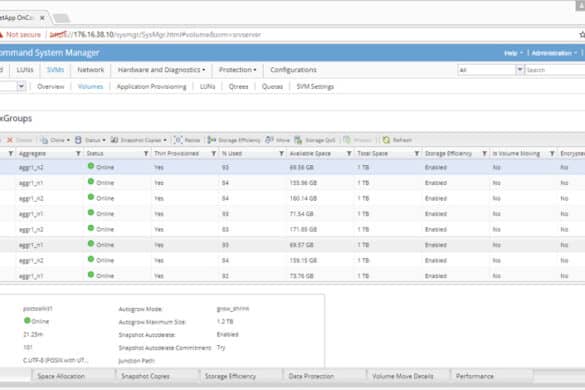Select the 1.2 TB Autogrow Maximum Size value
The height and width of the screenshot is (390, 585).
(x=225, y=321)
